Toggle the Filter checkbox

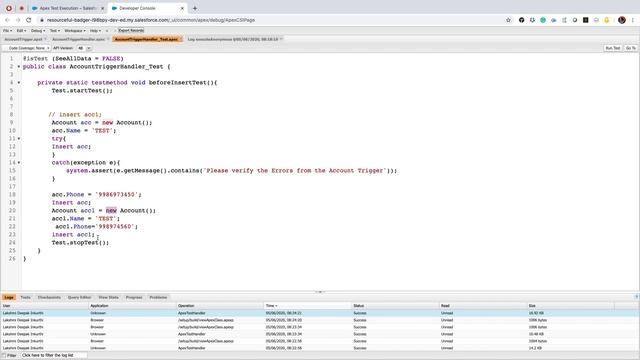[4, 356]
